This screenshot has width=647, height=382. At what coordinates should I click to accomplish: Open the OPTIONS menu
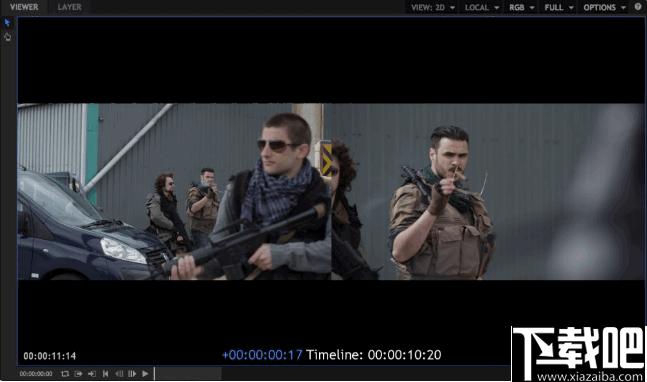604,7
